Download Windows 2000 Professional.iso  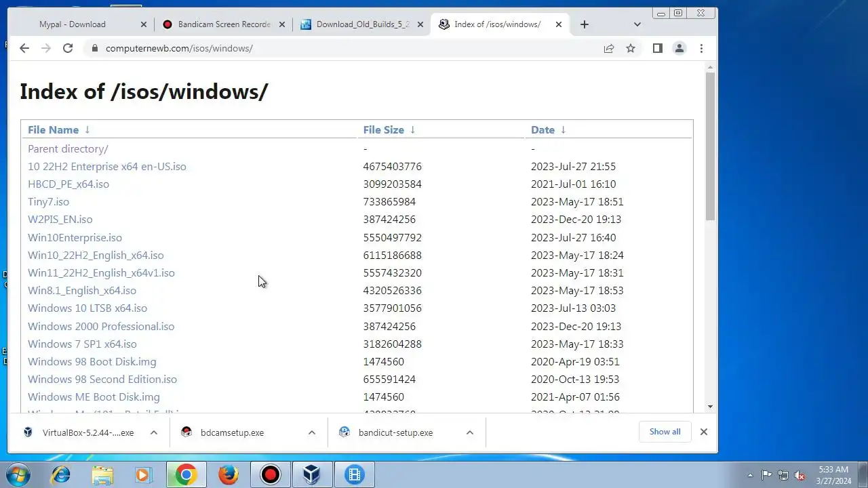pyautogui.click(x=101, y=326)
